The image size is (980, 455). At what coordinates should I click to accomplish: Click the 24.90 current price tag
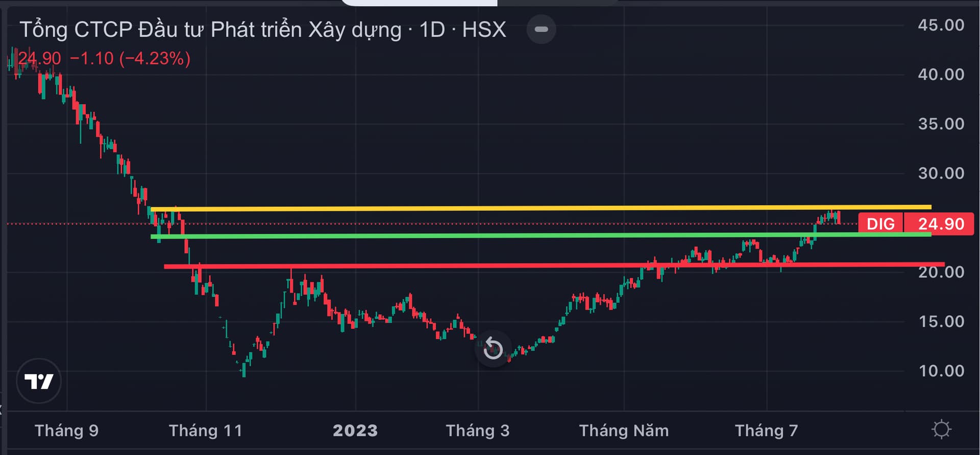click(x=939, y=224)
